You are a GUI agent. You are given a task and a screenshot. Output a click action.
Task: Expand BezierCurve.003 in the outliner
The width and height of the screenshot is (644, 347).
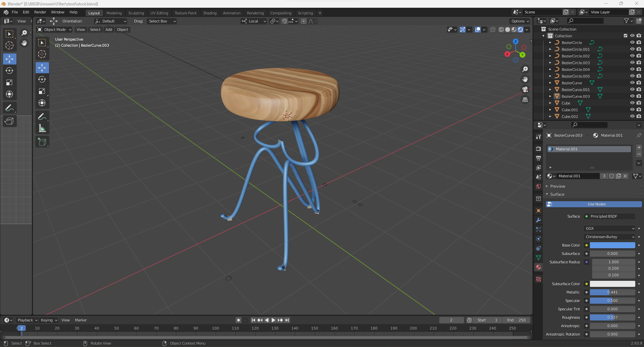[550, 96]
